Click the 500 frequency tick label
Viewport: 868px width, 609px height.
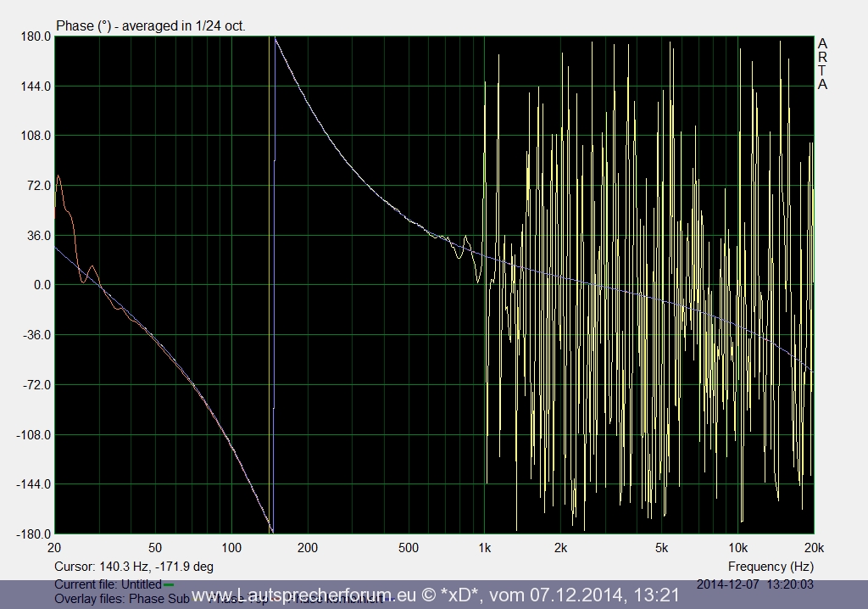409,547
